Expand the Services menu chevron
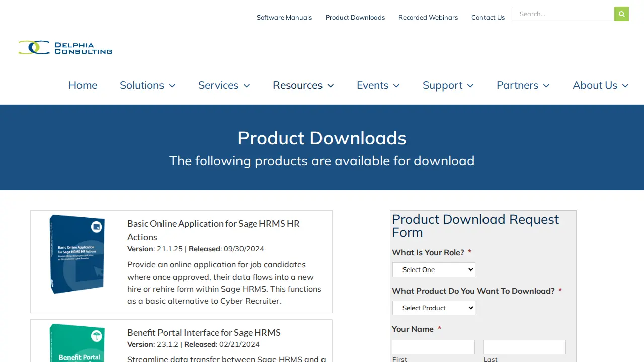 point(247,86)
